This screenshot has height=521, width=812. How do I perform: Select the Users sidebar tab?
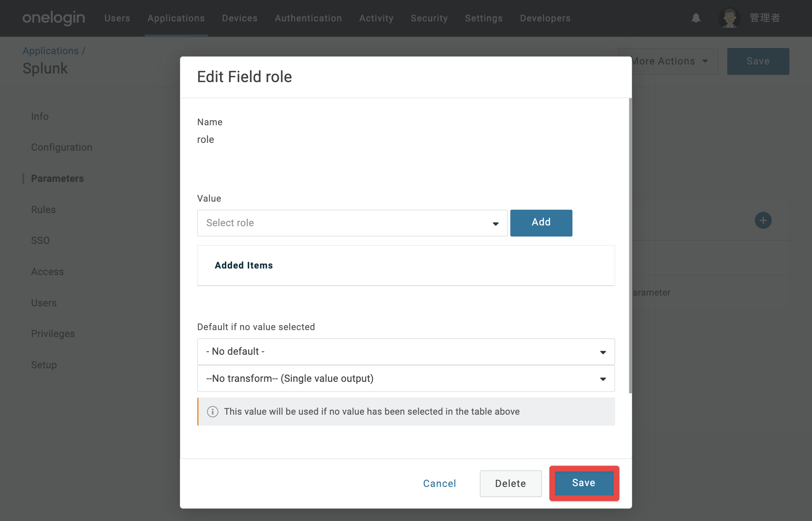pos(44,303)
